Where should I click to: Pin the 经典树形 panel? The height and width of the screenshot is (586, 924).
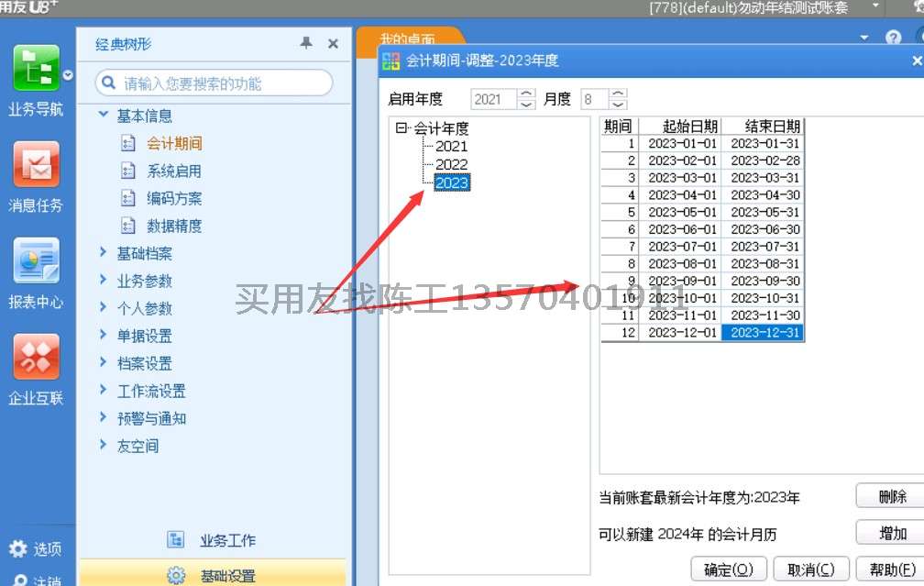[x=306, y=42]
